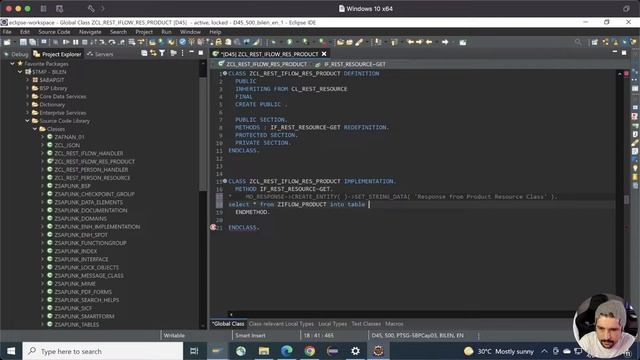Click the Open Perspective icon
640x360 pixels.
(595, 42)
